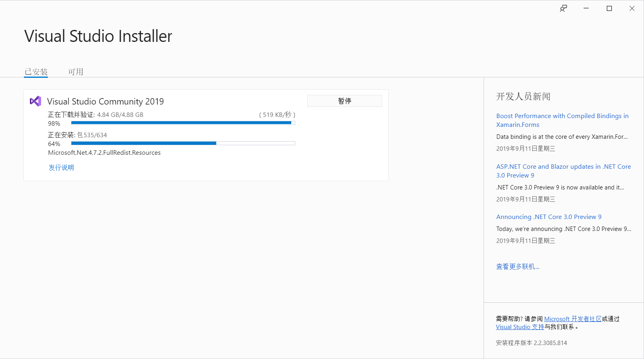Viewport: 644px width, 359px height.
Task: Click the 519 KB/秒 download speed text
Action: coord(277,114)
